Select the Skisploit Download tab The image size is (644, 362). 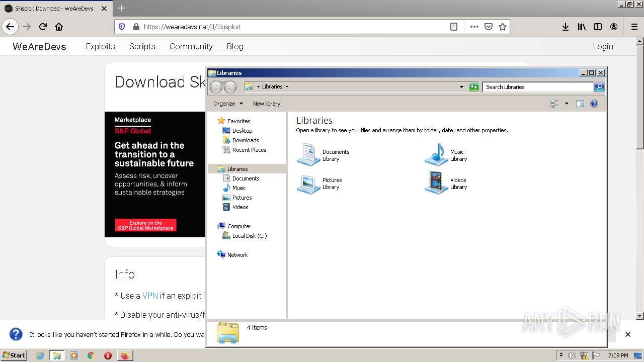pos(55,8)
